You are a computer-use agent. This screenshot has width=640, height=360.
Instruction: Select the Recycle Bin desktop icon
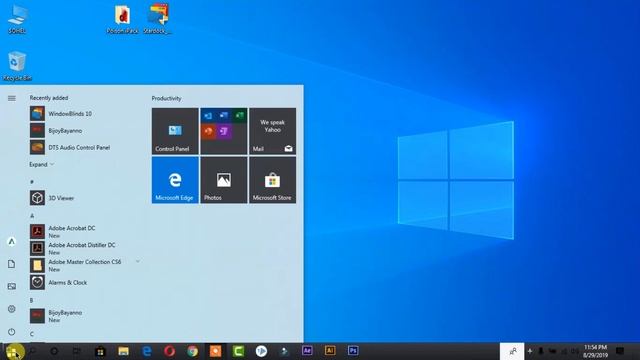click(x=17, y=65)
